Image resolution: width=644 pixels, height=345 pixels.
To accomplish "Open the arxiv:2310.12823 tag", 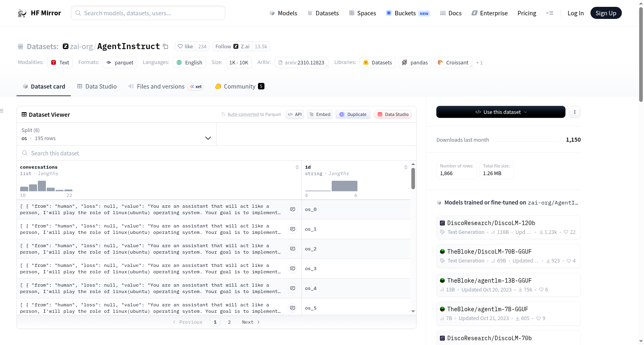I will coord(301,62).
